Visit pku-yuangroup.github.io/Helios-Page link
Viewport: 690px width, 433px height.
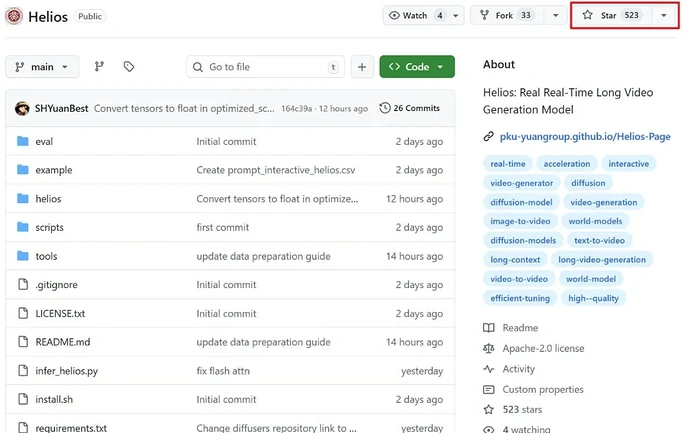[x=585, y=136]
